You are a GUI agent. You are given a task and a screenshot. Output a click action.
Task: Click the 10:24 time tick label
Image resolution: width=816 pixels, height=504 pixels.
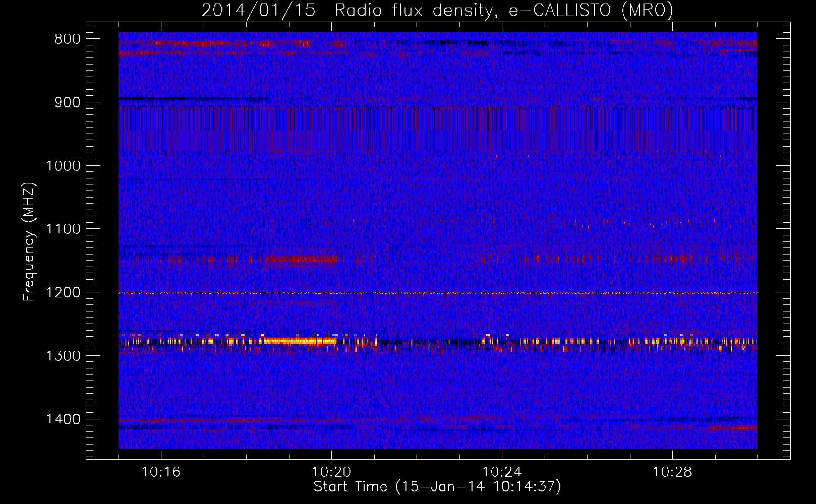tap(502, 472)
